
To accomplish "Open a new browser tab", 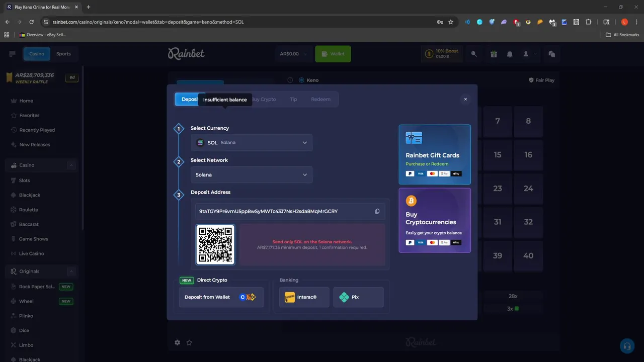I will coord(89,7).
